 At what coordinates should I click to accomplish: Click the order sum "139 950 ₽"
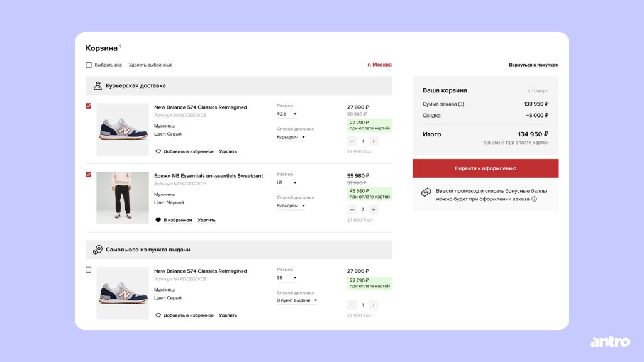coord(536,104)
